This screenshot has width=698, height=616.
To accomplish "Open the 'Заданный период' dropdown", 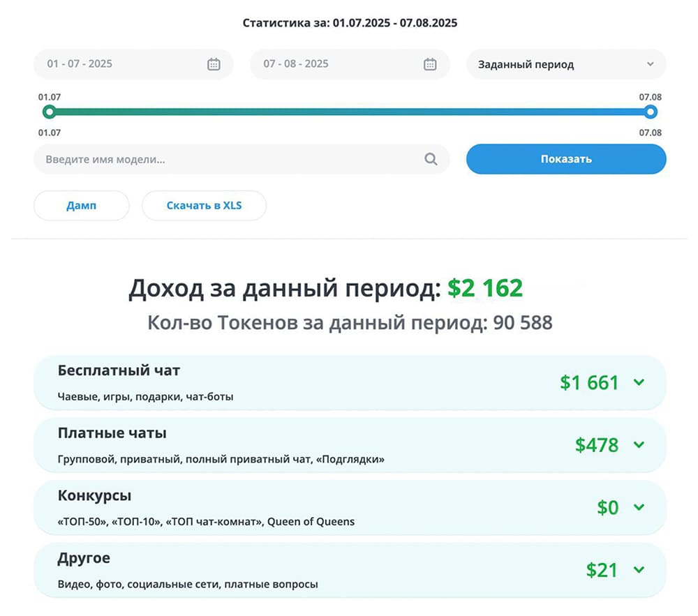I will (x=565, y=64).
